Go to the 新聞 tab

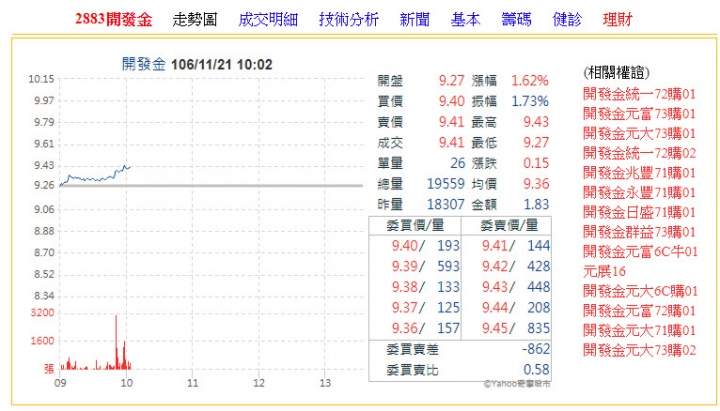coord(415,19)
